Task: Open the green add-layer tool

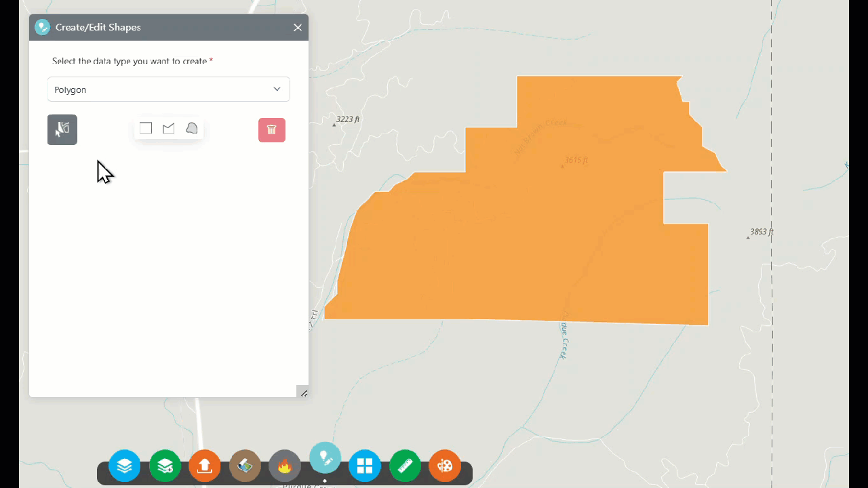Action: point(165,466)
